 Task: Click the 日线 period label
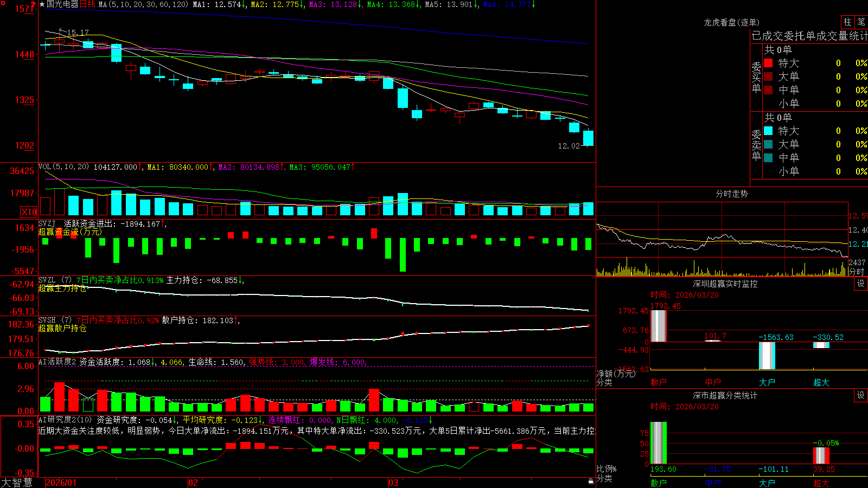click(88, 4)
